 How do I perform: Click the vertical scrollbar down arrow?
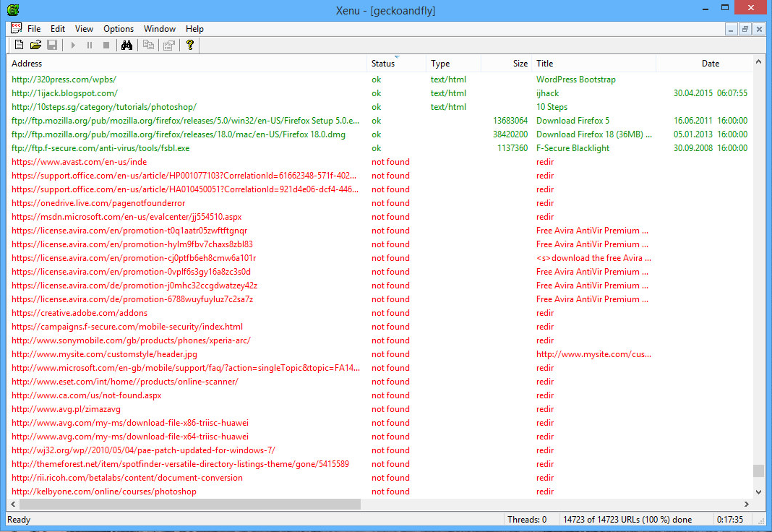[x=758, y=492]
